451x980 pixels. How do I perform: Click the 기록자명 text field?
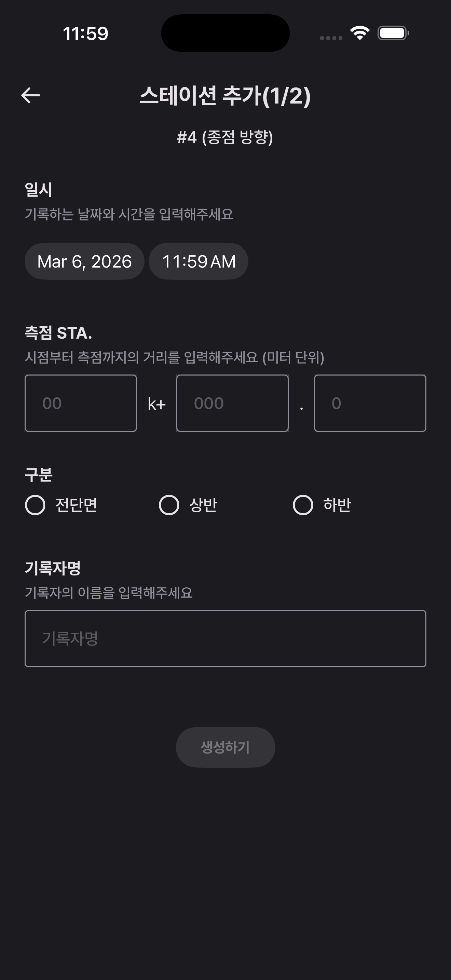click(x=225, y=638)
